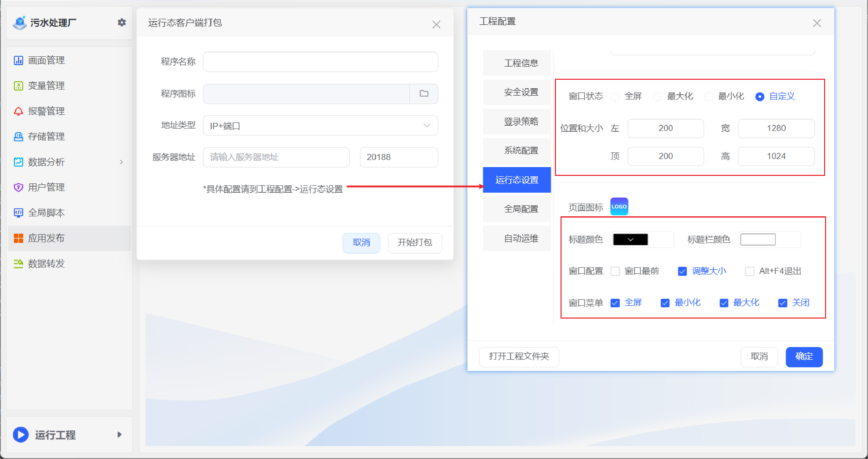Click the 报警管理 bell icon
The height and width of the screenshot is (459, 868).
tap(18, 111)
